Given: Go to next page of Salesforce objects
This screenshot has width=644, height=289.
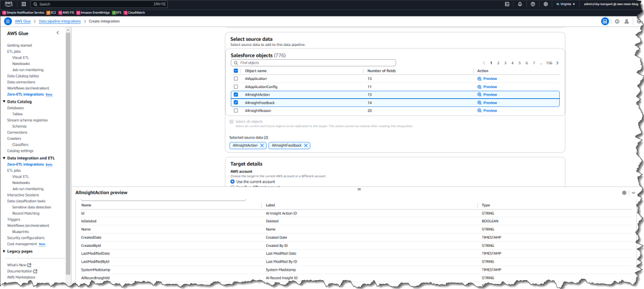Looking at the screenshot, I should point(557,63).
